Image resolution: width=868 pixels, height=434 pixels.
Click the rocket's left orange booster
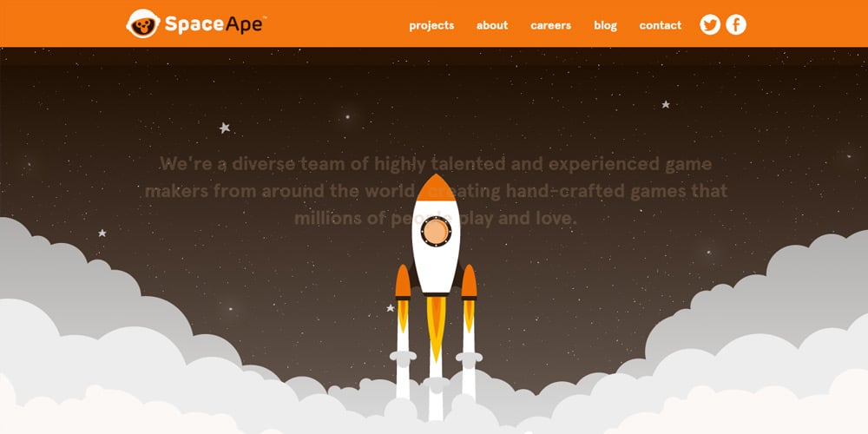403,282
